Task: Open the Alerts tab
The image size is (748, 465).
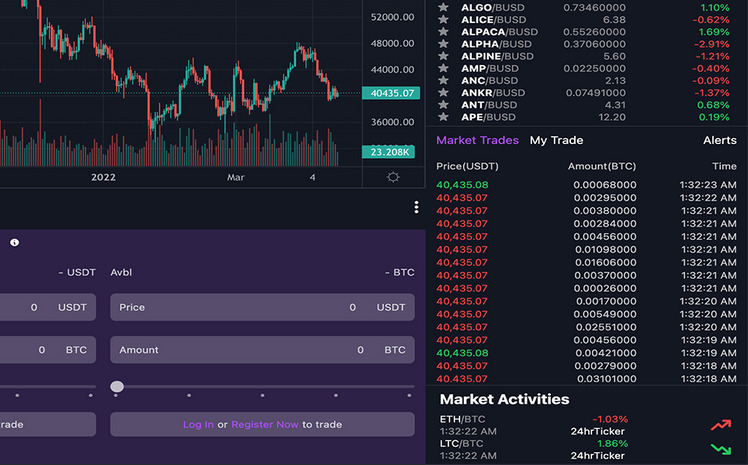Action: click(x=719, y=140)
